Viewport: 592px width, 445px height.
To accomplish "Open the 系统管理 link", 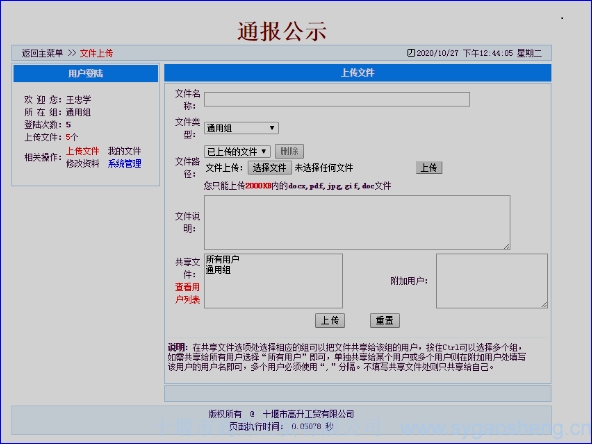I will pyautogui.click(x=125, y=163).
